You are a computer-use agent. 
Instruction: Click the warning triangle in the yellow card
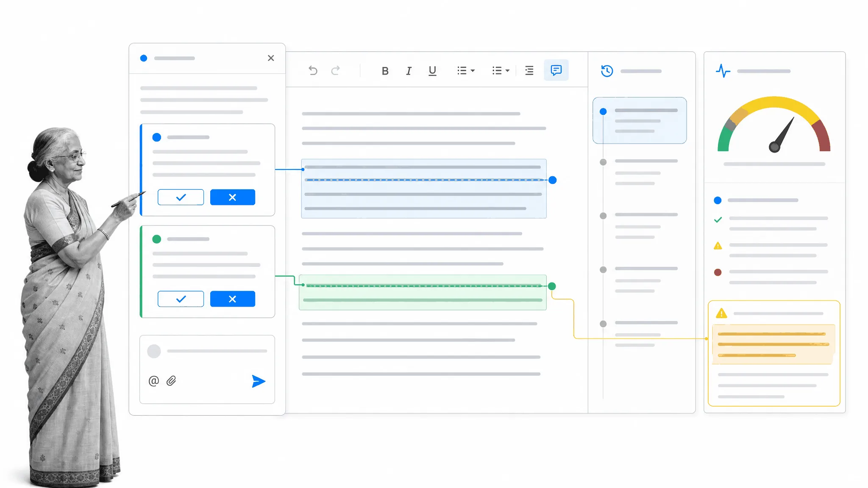(721, 313)
